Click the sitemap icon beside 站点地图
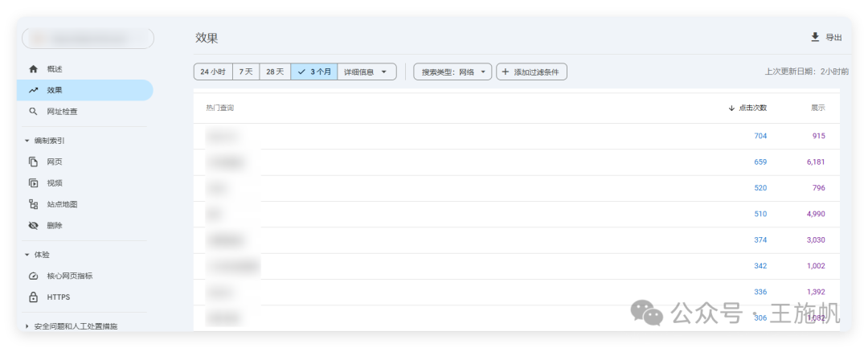 coord(33,204)
